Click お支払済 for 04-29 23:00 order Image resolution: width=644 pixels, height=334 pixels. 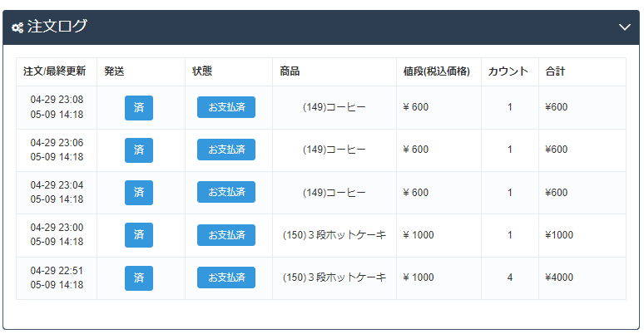pyautogui.click(x=226, y=235)
